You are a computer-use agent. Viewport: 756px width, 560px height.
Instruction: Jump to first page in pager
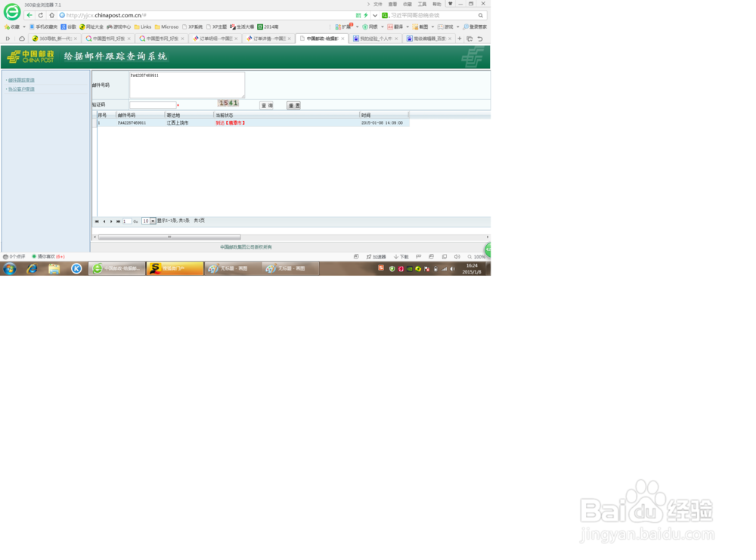tap(97, 221)
